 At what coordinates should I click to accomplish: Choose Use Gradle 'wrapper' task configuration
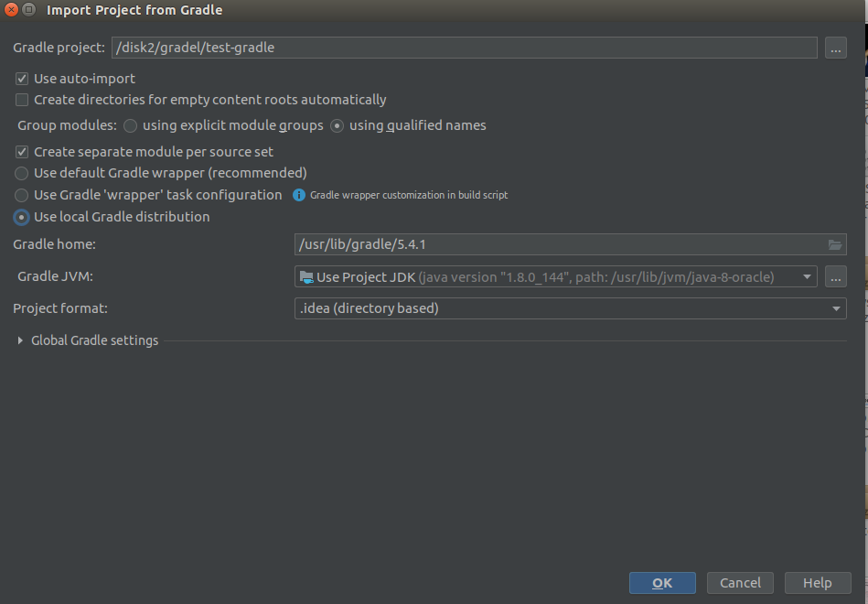(x=22, y=195)
